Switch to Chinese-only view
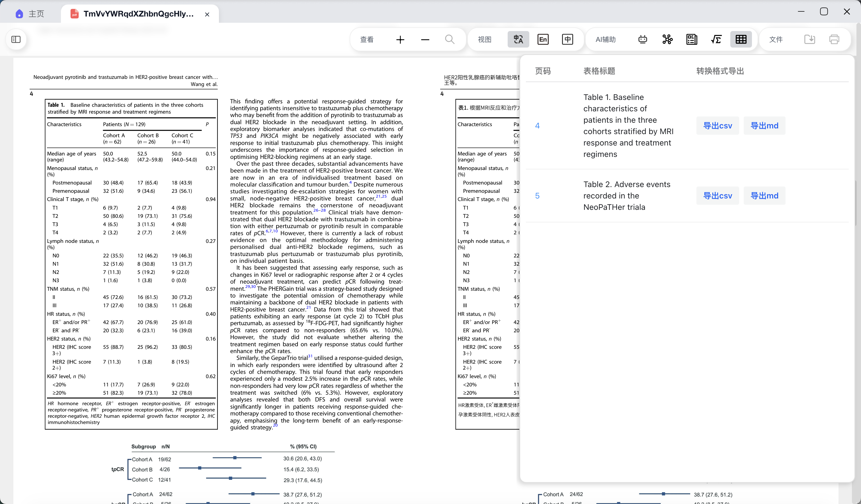861x504 pixels. (x=567, y=40)
